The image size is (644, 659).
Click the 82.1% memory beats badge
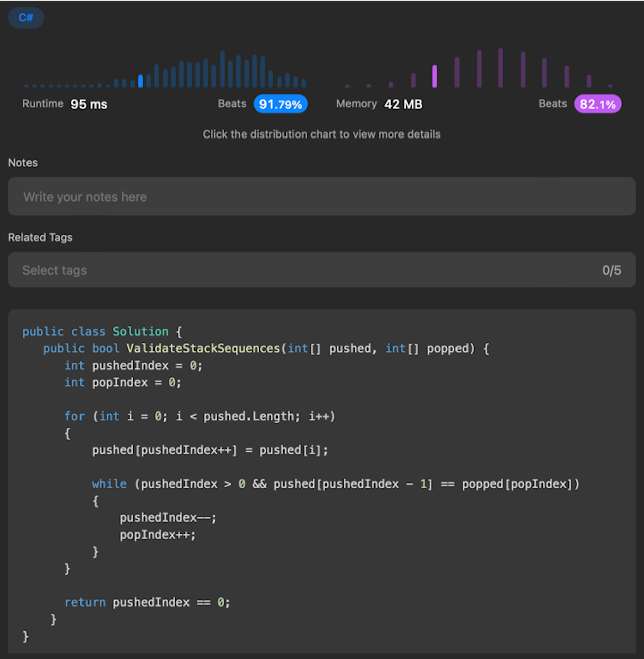[x=597, y=104]
